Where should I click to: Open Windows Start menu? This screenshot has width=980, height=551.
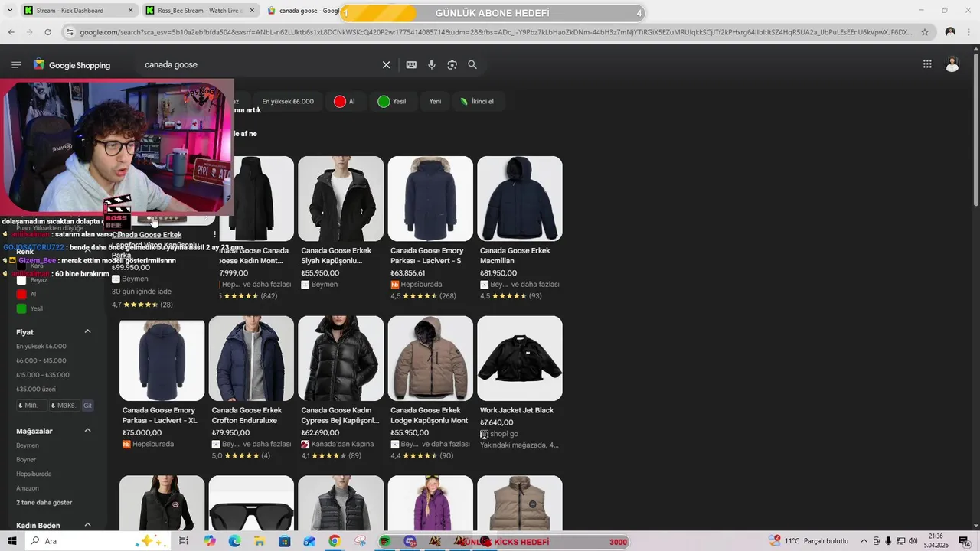coord(13,541)
